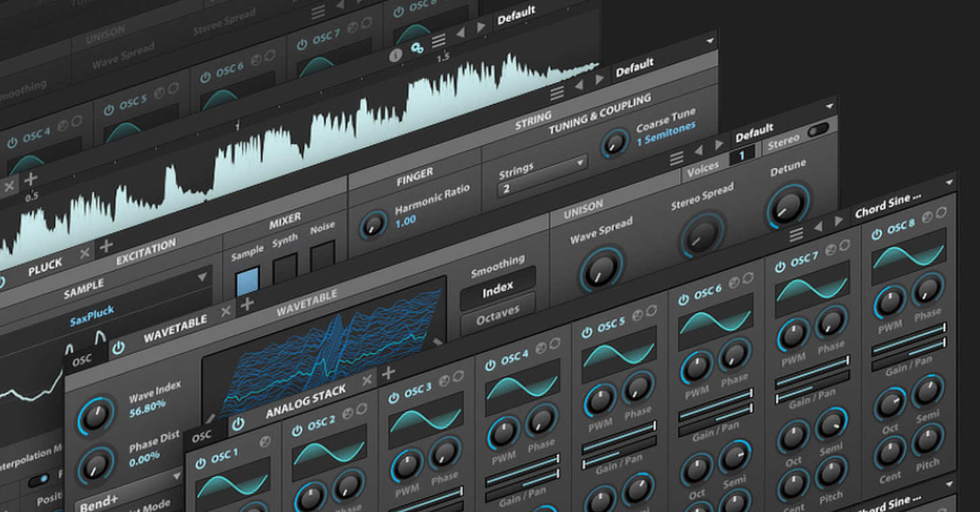Click the SaxPluck sample name
The image size is (980, 512).
pyautogui.click(x=92, y=316)
